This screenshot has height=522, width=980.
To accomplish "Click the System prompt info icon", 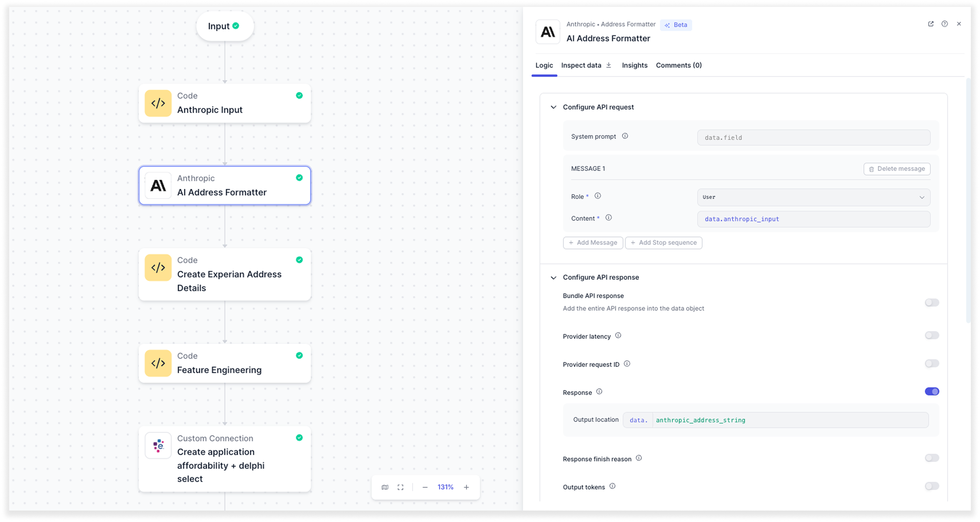I will pos(625,136).
